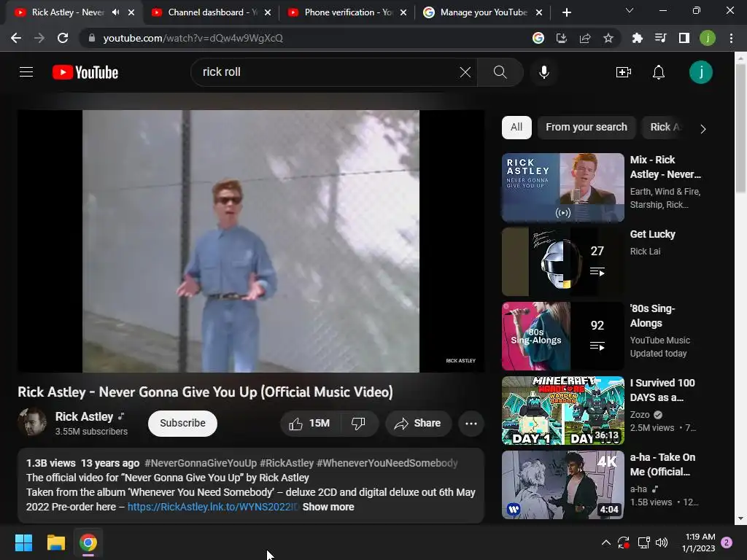
Task: Open the notifications bell
Action: click(659, 72)
